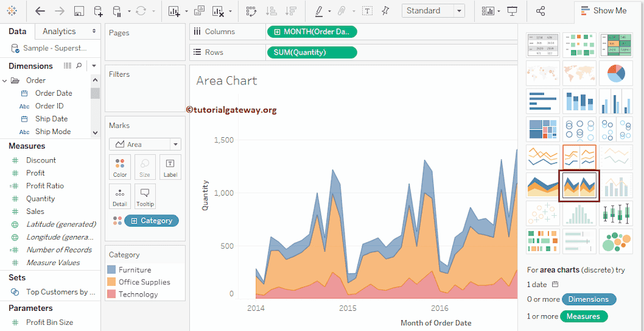Click the Share icon in toolbar
Viewport: 644px width, 331px height.
coord(540,11)
